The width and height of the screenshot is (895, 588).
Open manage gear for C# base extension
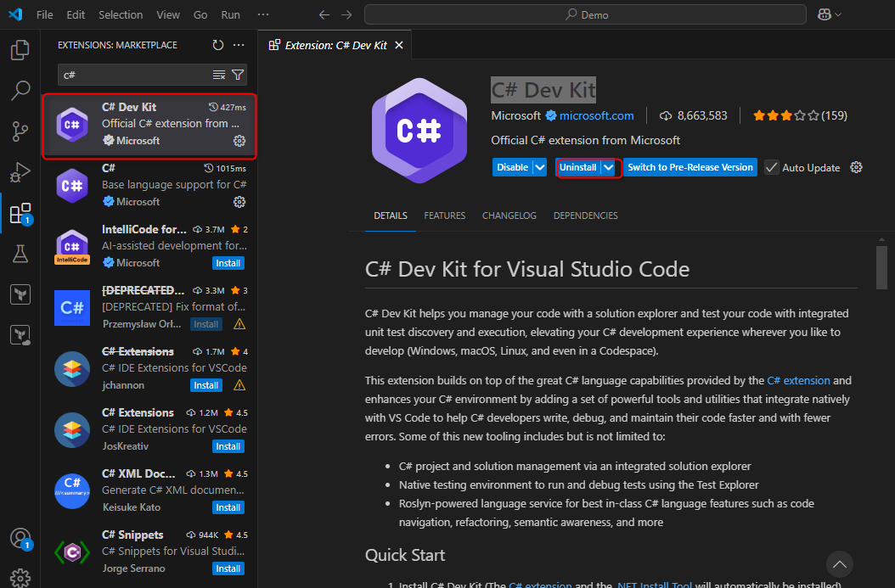click(239, 202)
